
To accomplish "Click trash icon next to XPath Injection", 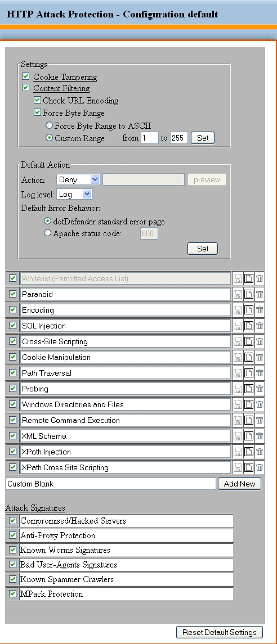I will (x=260, y=452).
